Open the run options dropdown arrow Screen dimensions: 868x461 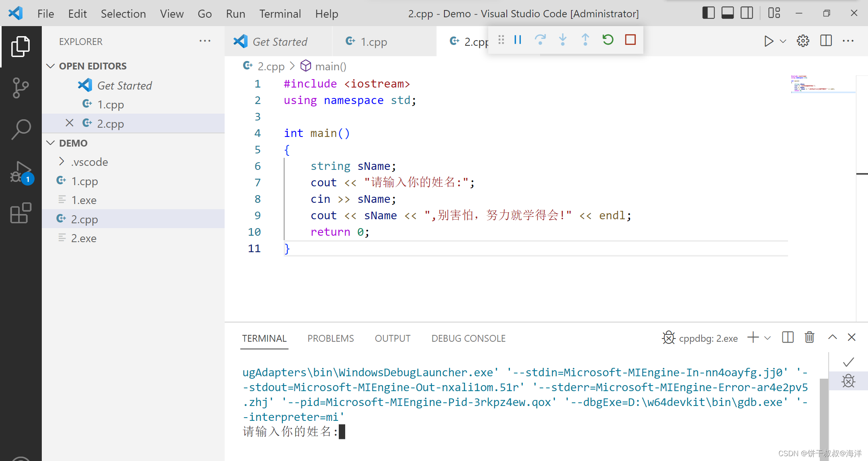click(x=783, y=41)
